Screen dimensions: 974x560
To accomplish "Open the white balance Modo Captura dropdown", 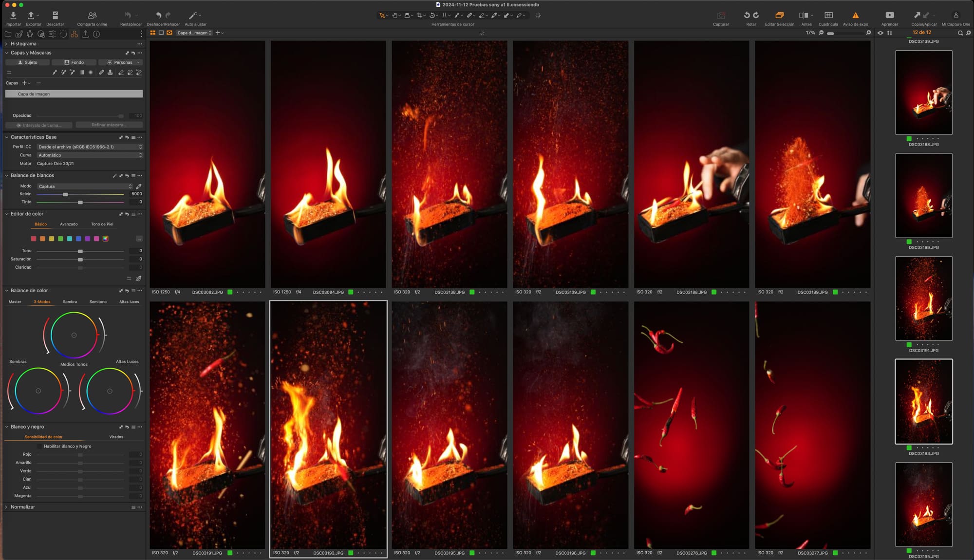I will (85, 187).
